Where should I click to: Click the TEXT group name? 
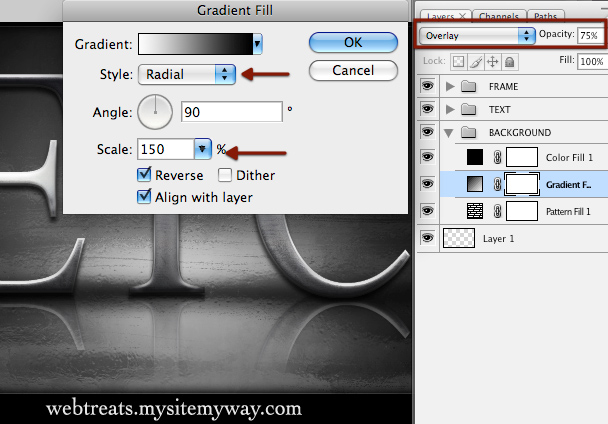(x=499, y=110)
